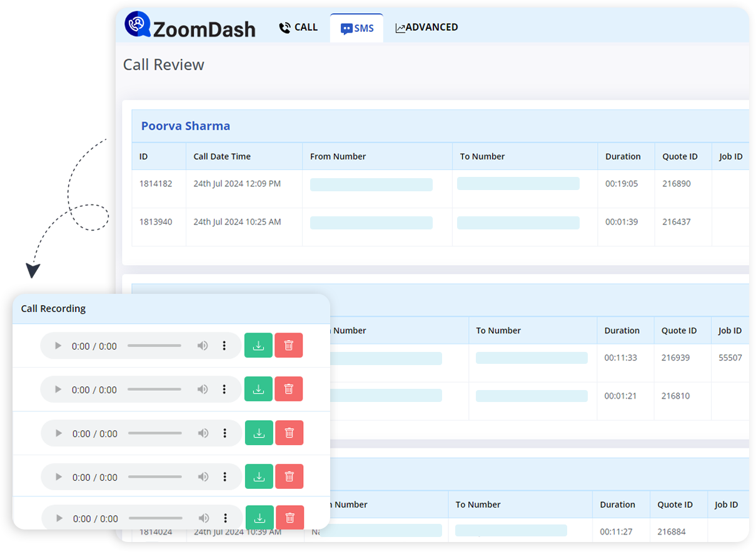Open more options for first recording
Viewport: 756px width, 552px height.
(x=224, y=346)
